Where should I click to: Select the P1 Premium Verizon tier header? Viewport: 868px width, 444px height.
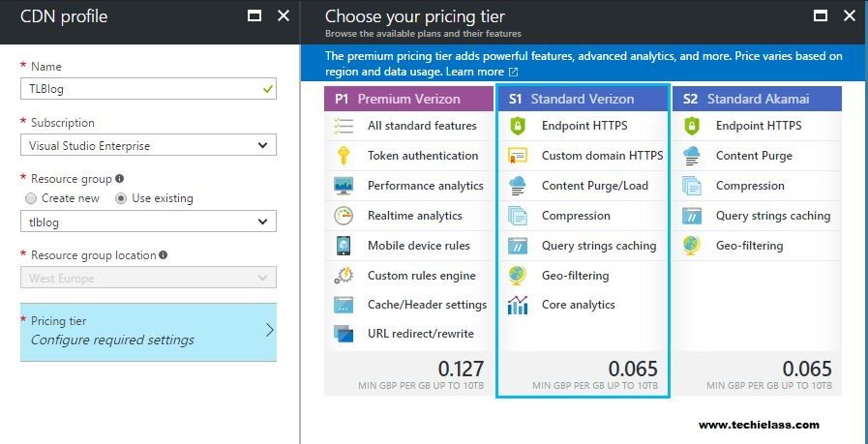point(408,99)
